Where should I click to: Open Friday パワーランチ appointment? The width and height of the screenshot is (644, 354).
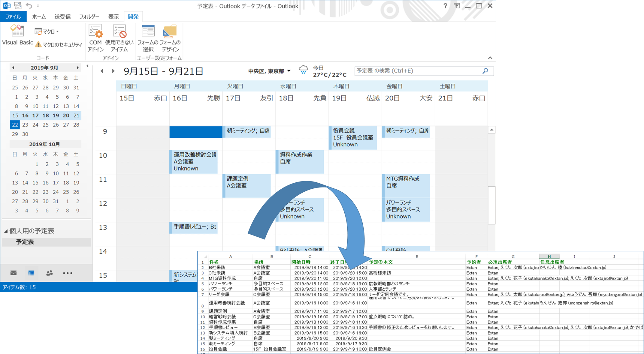(x=406, y=210)
